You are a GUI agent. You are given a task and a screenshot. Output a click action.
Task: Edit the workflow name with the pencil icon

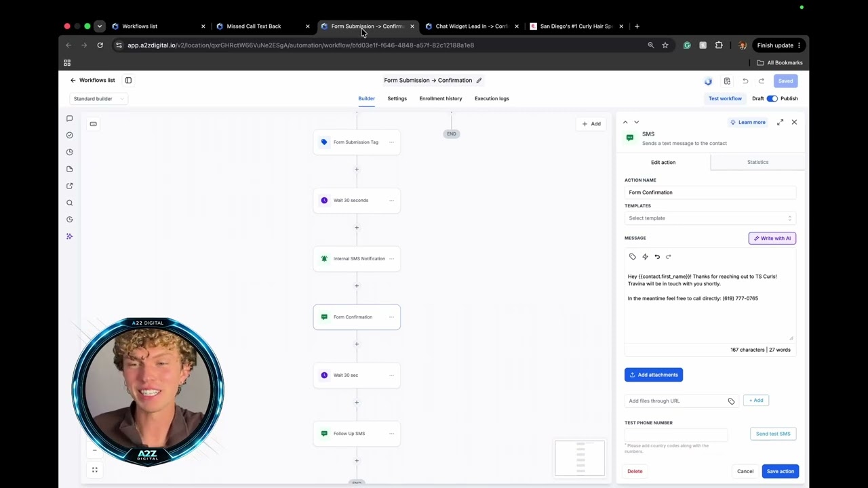click(479, 80)
